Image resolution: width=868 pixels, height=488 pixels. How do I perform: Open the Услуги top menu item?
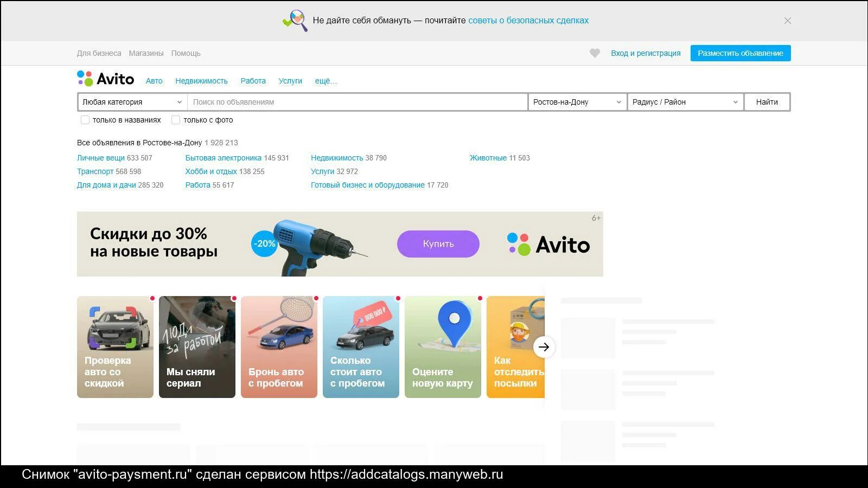tap(290, 81)
